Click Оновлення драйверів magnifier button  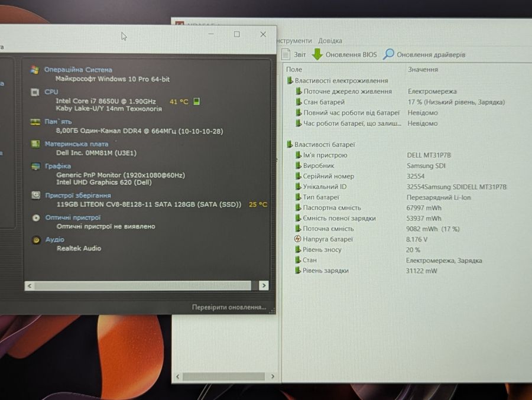point(424,54)
